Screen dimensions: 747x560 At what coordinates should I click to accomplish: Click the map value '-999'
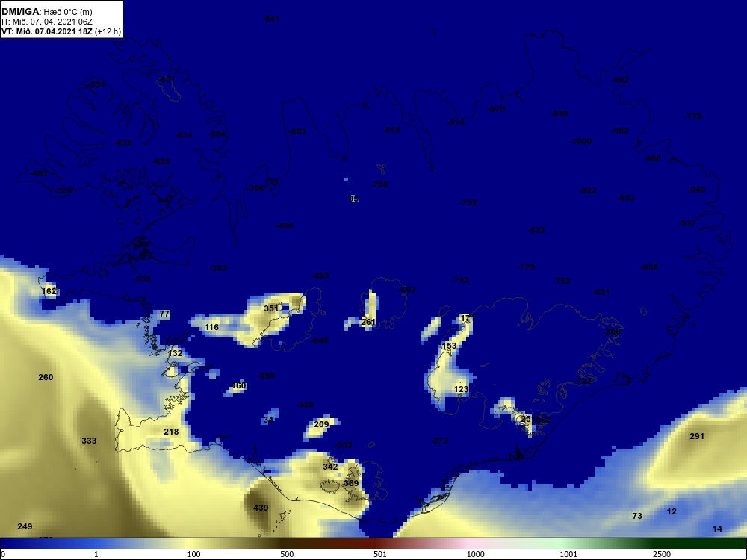[x=560, y=113]
